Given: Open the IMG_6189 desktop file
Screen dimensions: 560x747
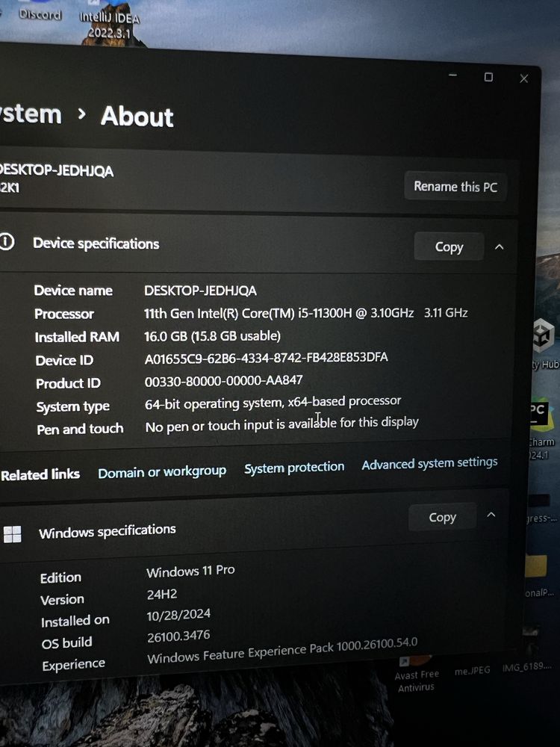Looking at the screenshot, I should 526,667.
